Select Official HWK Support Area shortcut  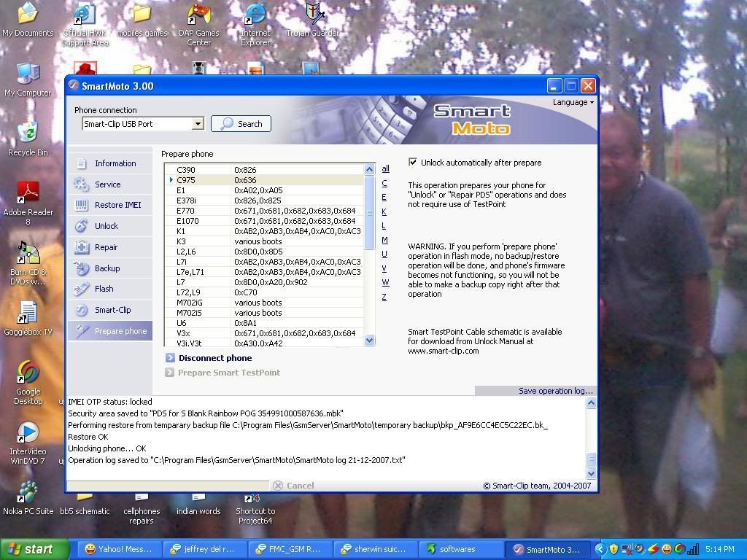pyautogui.click(x=85, y=25)
